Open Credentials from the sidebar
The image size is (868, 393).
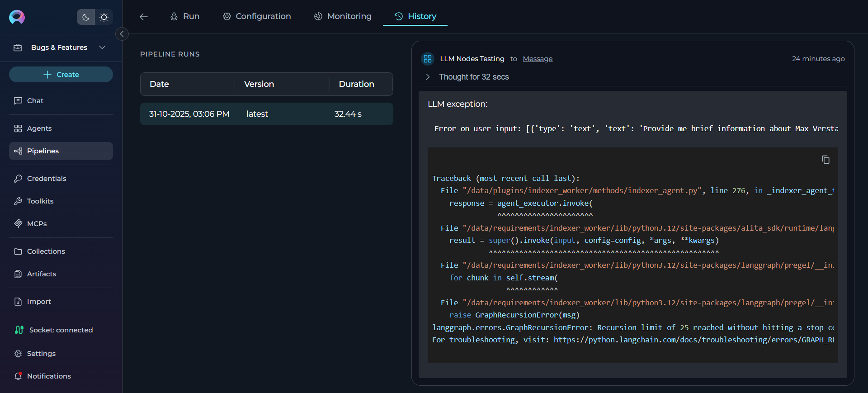pos(46,179)
